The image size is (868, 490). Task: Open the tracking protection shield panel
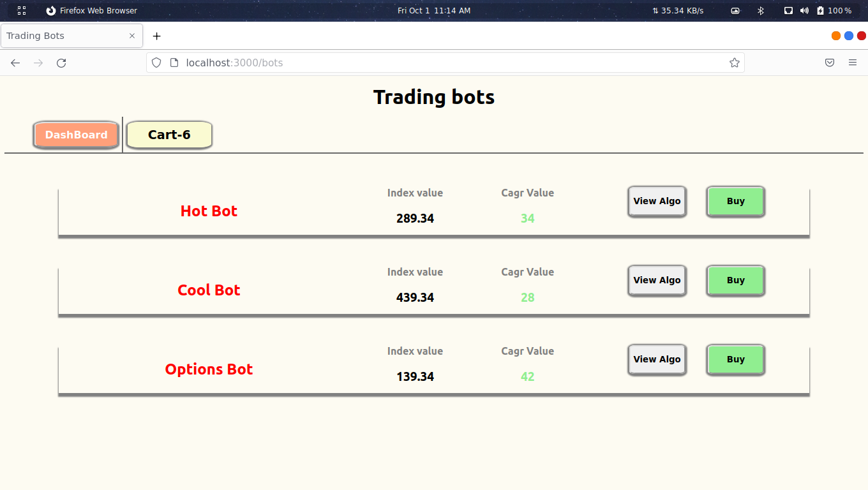pyautogui.click(x=156, y=63)
